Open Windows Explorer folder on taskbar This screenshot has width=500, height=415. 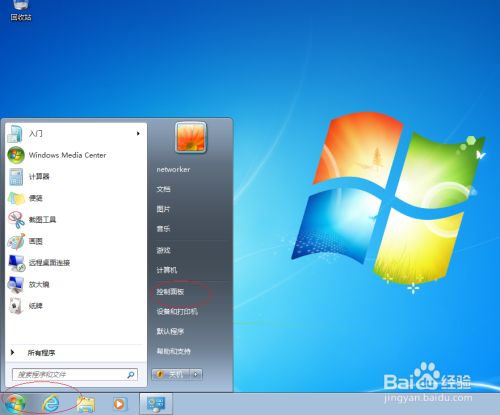pyautogui.click(x=86, y=404)
